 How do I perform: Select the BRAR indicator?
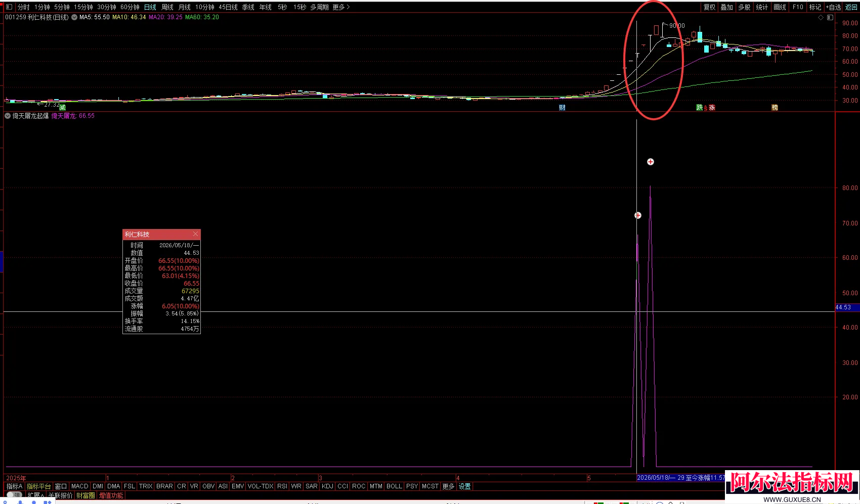(x=164, y=486)
